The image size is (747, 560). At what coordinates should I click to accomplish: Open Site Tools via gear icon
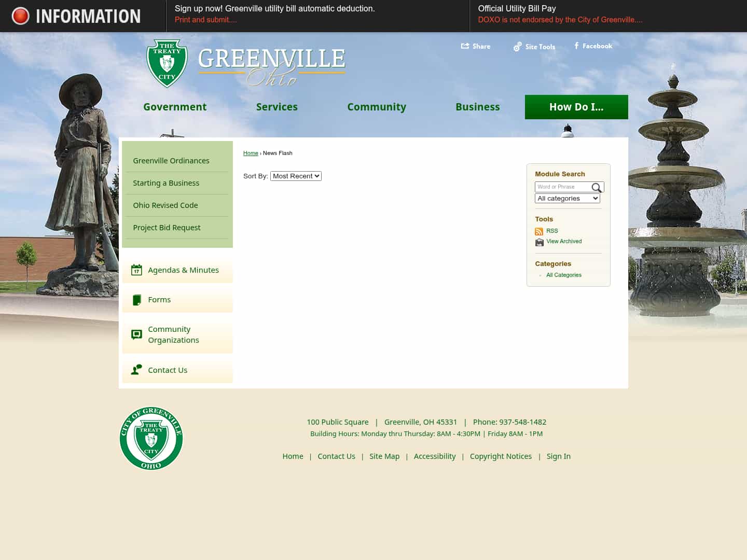click(x=517, y=46)
